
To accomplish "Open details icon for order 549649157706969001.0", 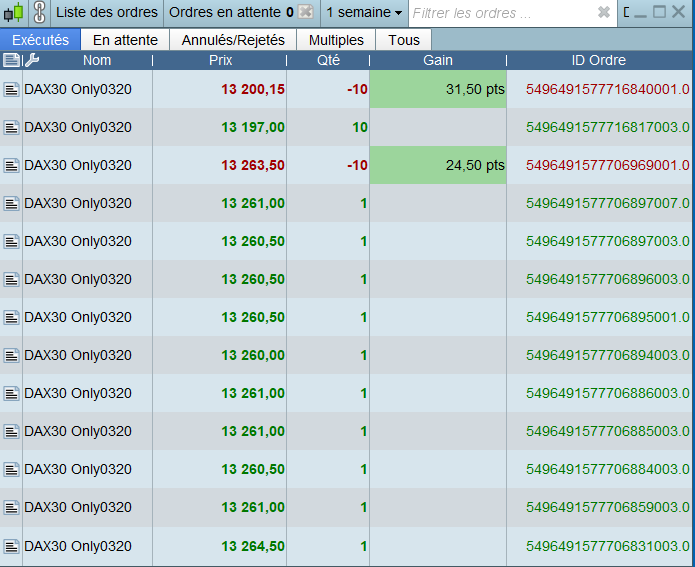I will 12,165.
